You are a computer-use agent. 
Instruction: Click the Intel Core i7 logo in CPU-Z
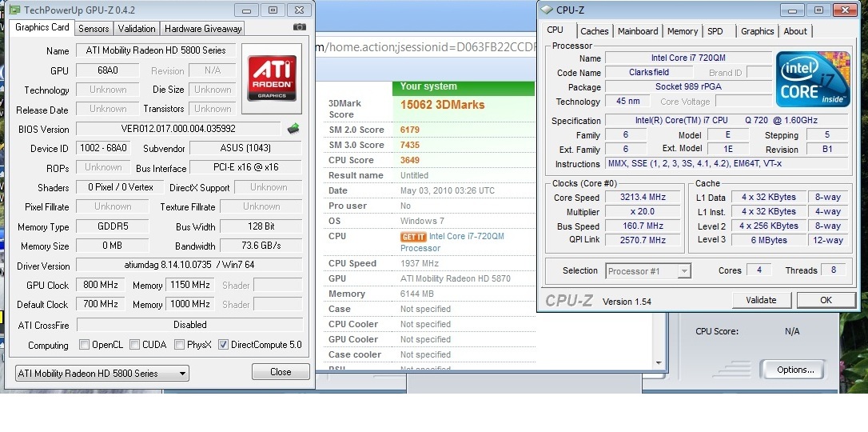(813, 79)
